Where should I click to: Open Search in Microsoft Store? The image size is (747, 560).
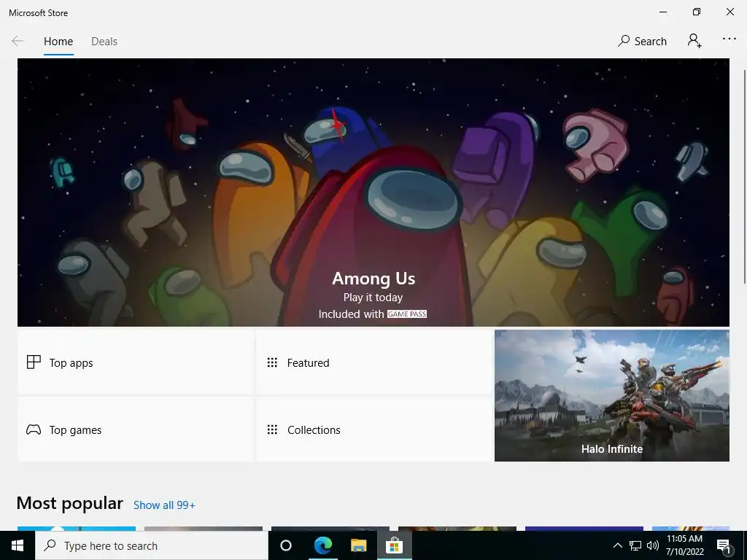point(642,42)
